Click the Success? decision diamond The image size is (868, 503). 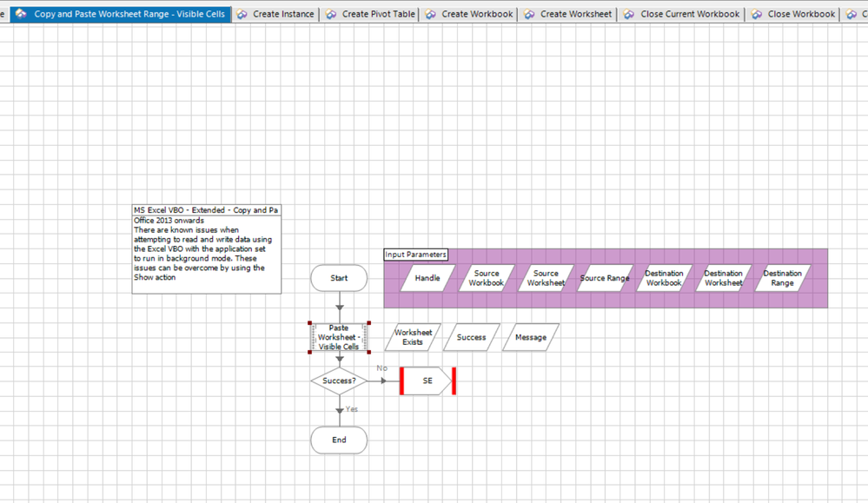point(339,381)
